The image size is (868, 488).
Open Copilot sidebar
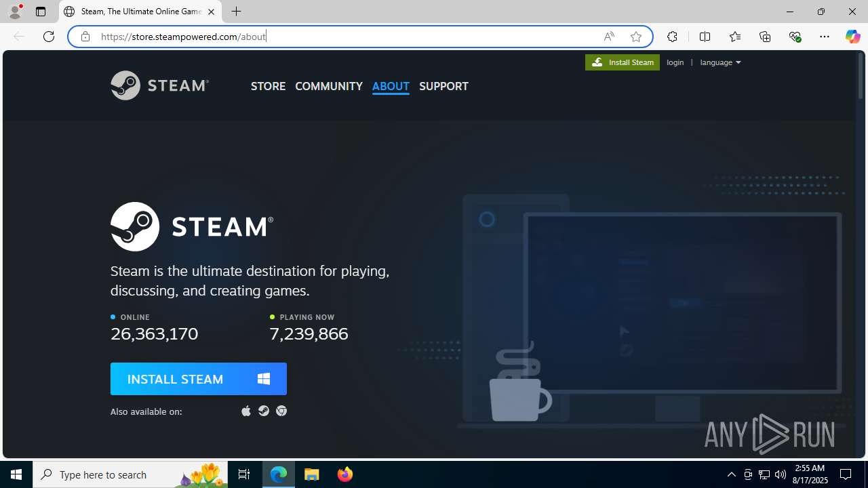[852, 37]
